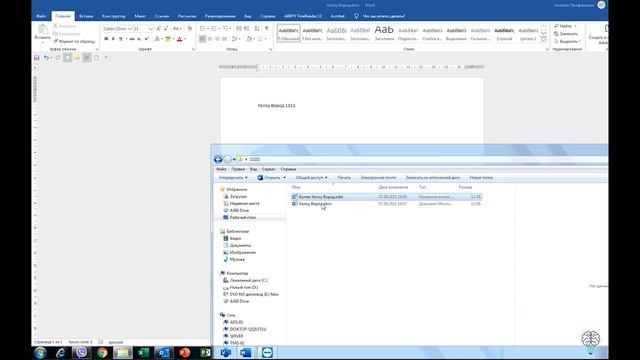Screen dimensions: 640x360
Task: Click the increase indent icon
Action: 247,29
